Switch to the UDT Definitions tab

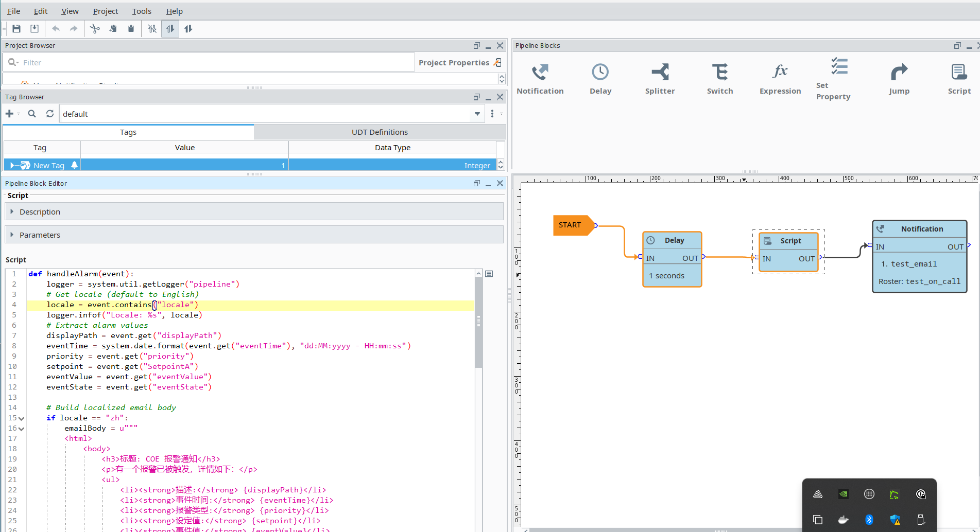point(380,132)
